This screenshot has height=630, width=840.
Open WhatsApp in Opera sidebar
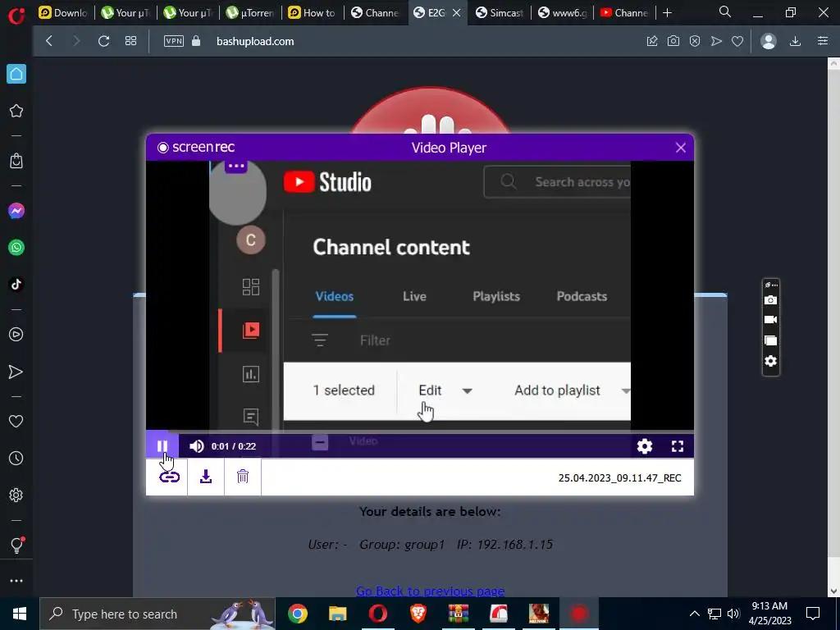click(16, 248)
